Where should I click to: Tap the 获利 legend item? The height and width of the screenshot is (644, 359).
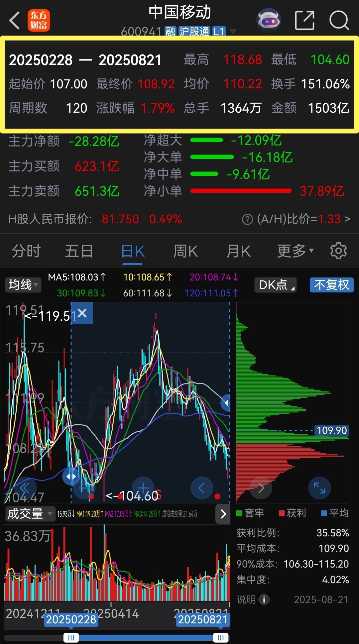292,513
